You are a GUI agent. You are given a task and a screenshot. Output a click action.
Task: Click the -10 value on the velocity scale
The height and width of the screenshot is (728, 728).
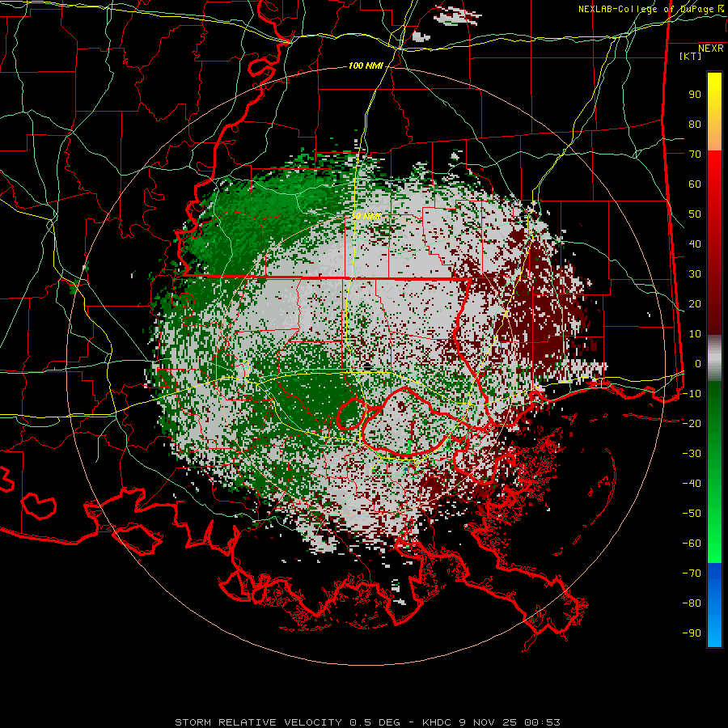tap(692, 394)
